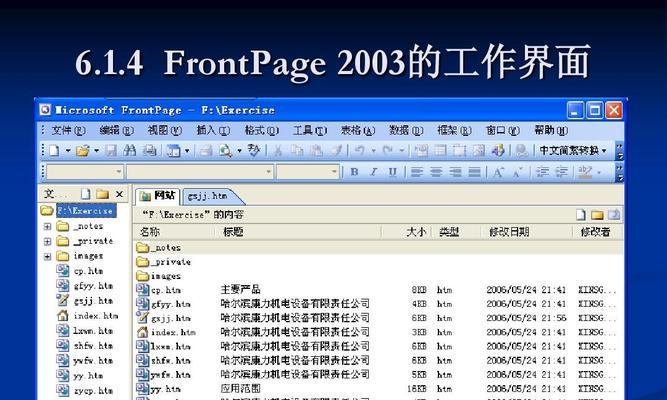Open the 文件(F) menu
This screenshot has width=667, height=400.
tap(68, 130)
